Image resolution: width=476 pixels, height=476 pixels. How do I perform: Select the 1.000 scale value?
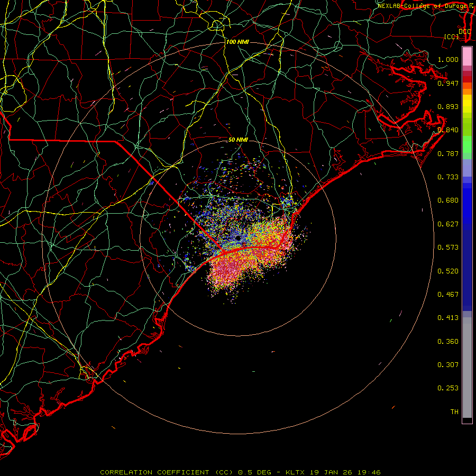[448, 59]
